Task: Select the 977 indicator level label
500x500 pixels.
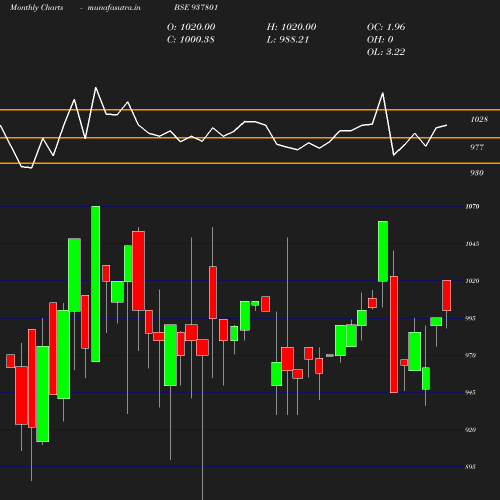Action: 477,147
